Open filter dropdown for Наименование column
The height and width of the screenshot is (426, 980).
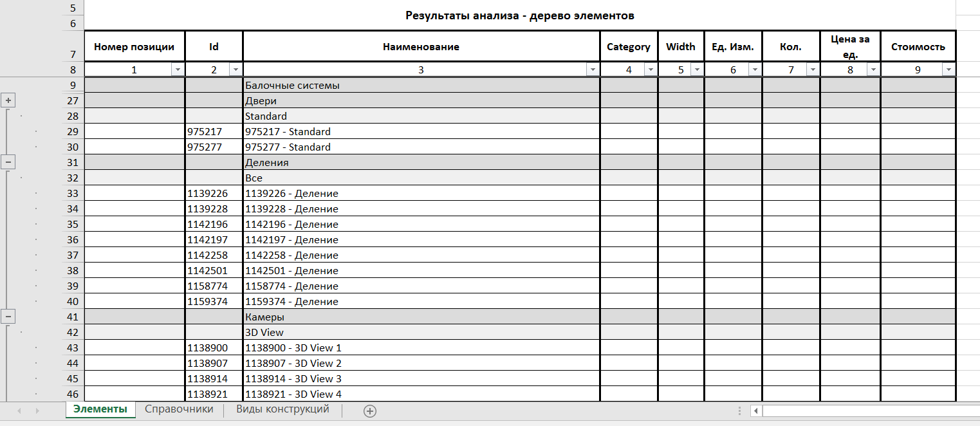pos(592,70)
